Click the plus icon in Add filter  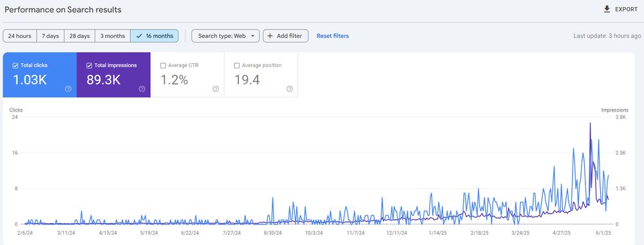[270, 35]
